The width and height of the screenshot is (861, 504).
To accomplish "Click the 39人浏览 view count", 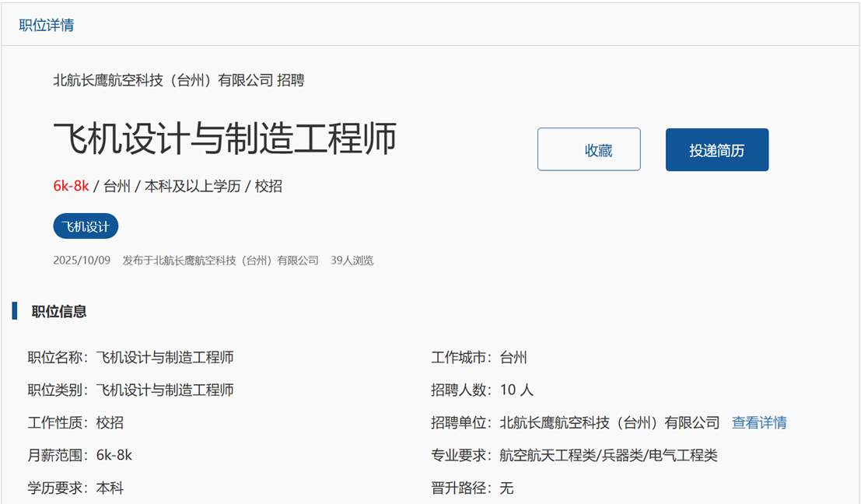I will click(352, 261).
